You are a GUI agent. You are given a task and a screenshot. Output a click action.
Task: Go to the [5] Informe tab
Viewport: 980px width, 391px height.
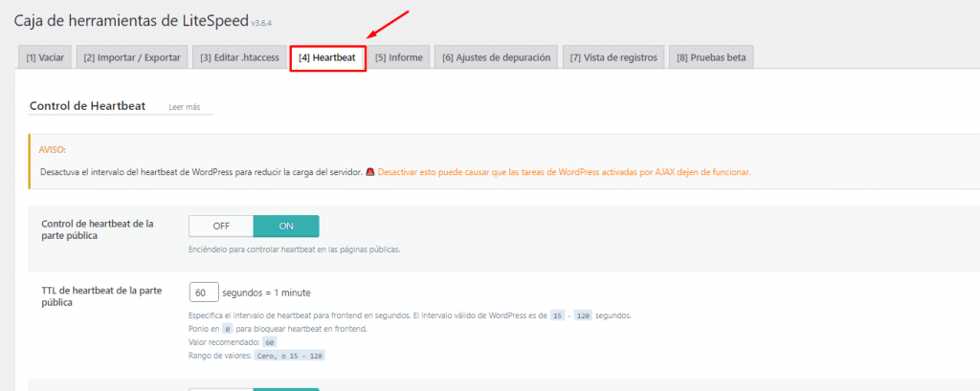[x=399, y=57]
